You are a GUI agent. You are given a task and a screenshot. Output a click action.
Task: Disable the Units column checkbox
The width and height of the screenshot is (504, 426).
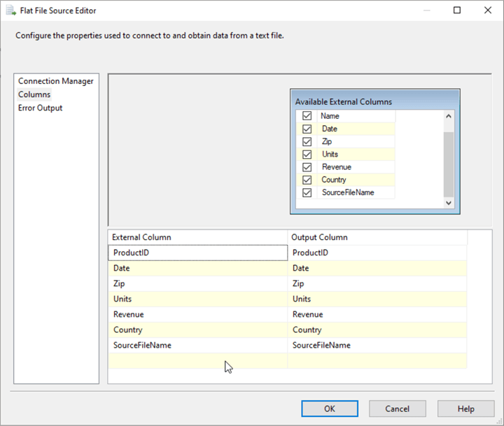tap(307, 154)
